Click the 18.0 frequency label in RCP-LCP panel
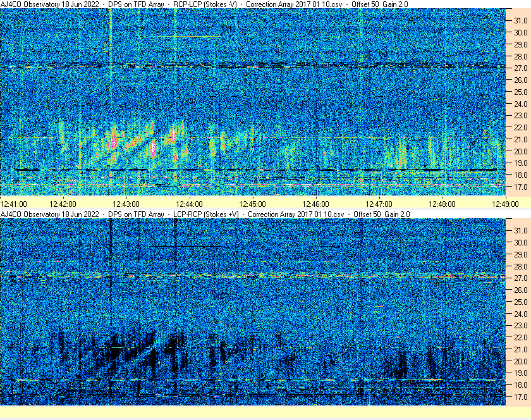531x420 pixels. pyautogui.click(x=521, y=175)
